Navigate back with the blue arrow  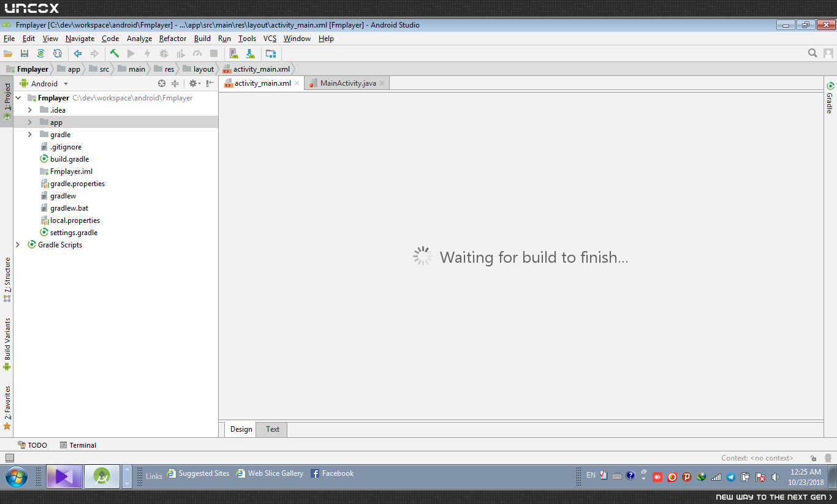(78, 54)
